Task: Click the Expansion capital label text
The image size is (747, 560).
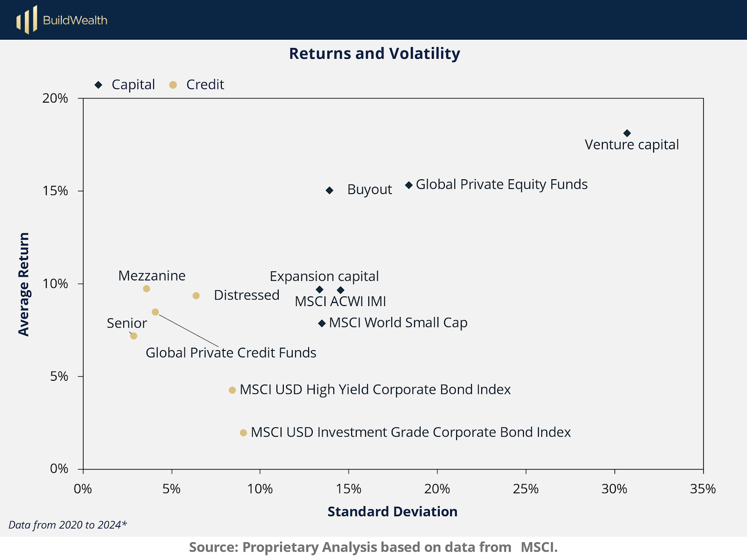Action: [324, 276]
